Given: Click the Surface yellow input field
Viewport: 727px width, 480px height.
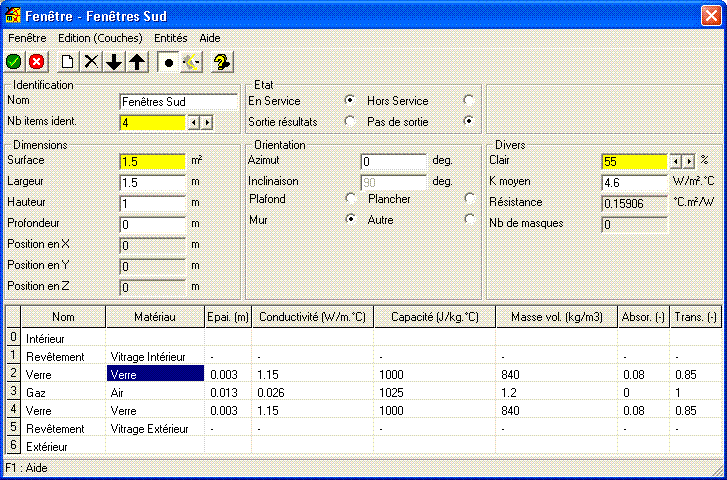Looking at the screenshot, I should tap(153, 162).
